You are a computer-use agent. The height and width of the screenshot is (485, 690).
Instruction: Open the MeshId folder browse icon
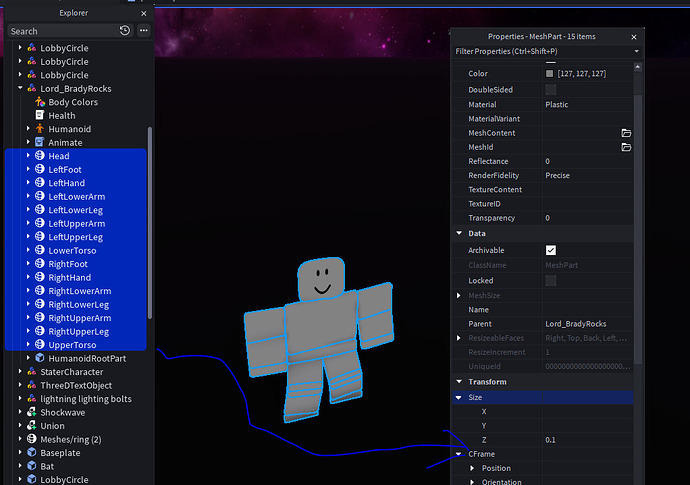626,147
